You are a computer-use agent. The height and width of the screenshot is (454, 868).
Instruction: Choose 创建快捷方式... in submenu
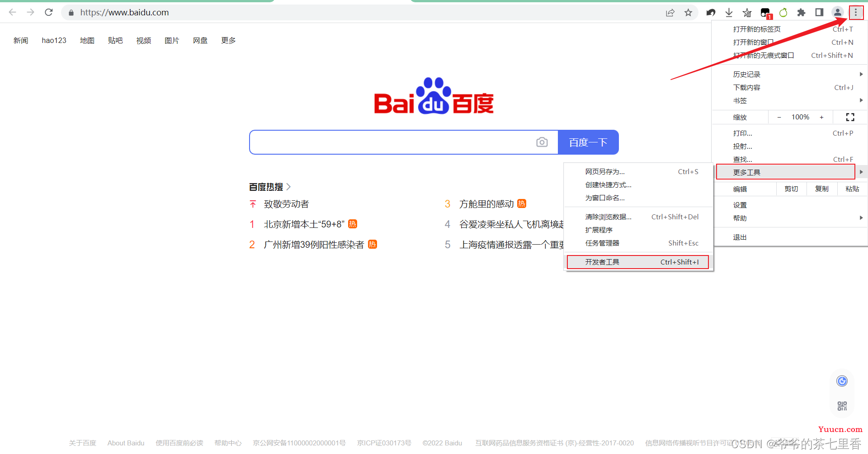click(639, 184)
